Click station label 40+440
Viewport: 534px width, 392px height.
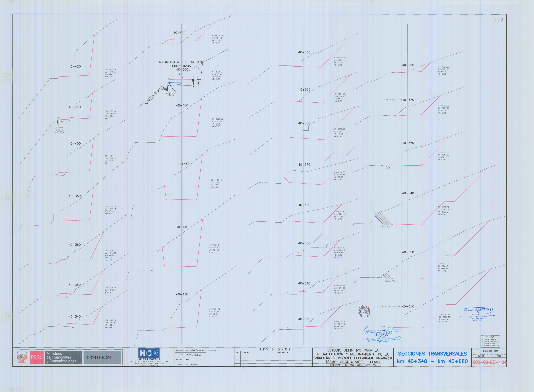tap(182, 227)
